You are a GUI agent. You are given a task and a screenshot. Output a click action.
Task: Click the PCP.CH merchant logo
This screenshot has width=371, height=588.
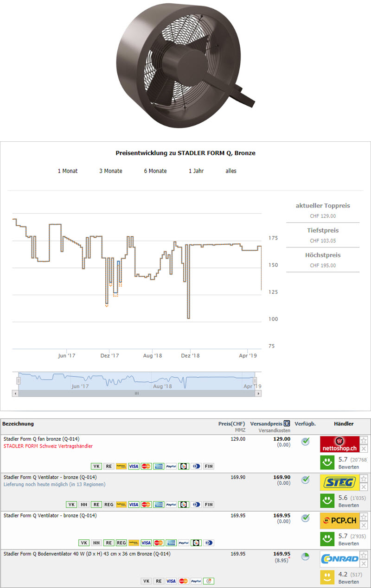pos(339,521)
